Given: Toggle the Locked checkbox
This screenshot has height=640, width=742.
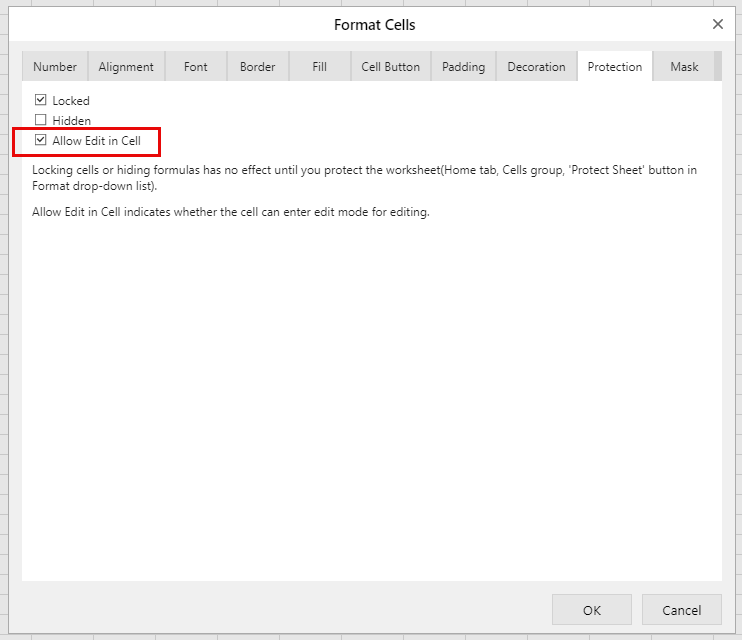Looking at the screenshot, I should point(41,101).
